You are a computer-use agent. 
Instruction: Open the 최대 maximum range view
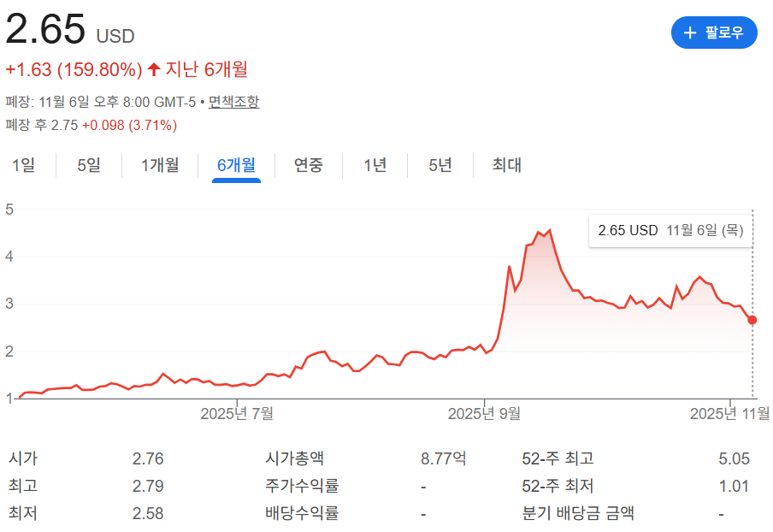[507, 165]
